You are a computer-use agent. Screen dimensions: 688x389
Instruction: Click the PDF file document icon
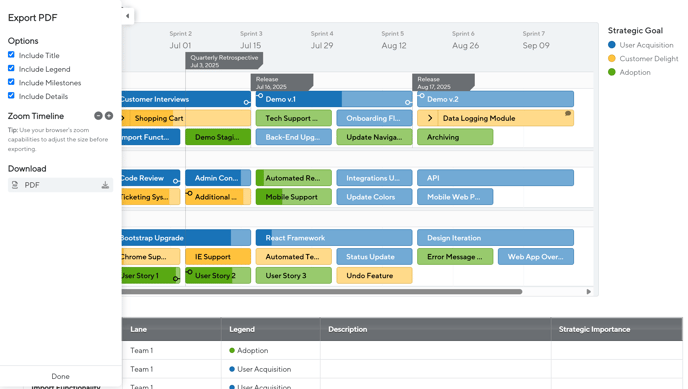(15, 185)
